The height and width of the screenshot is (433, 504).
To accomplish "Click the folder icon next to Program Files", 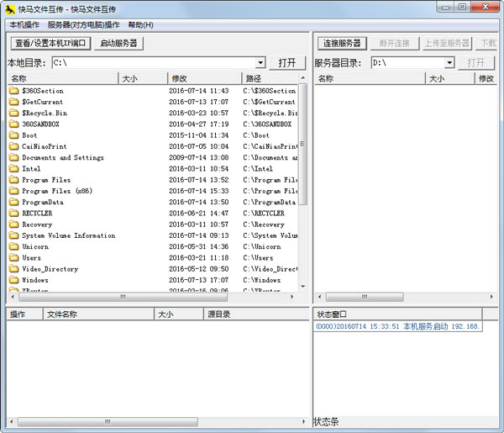I will [x=13, y=180].
